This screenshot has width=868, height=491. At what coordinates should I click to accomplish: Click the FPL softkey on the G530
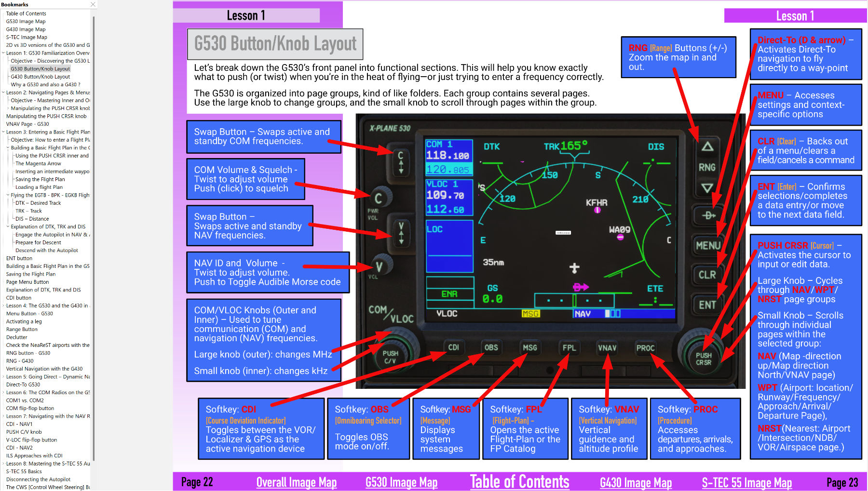pos(569,347)
